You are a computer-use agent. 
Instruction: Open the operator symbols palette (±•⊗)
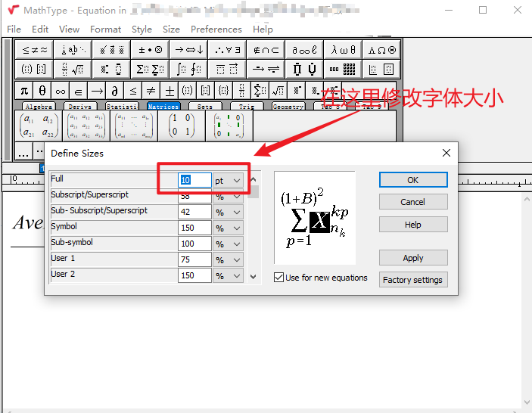(151, 50)
